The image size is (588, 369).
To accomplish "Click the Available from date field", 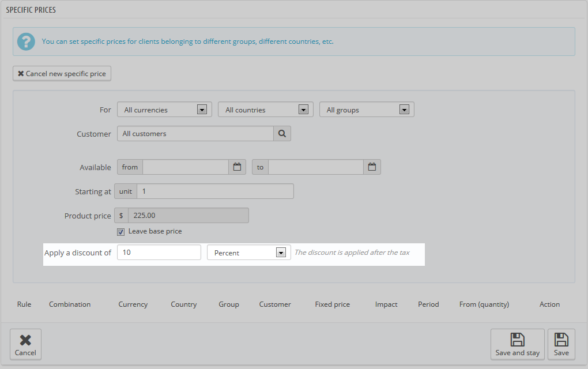I will pyautogui.click(x=185, y=167).
